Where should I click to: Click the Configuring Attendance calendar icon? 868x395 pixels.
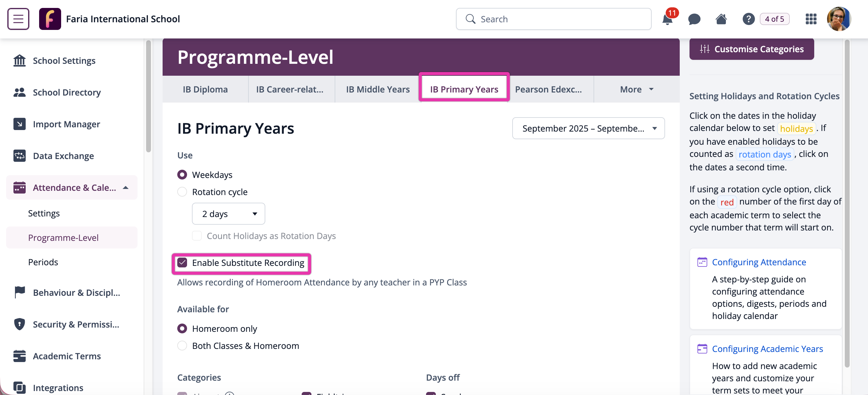[702, 262]
